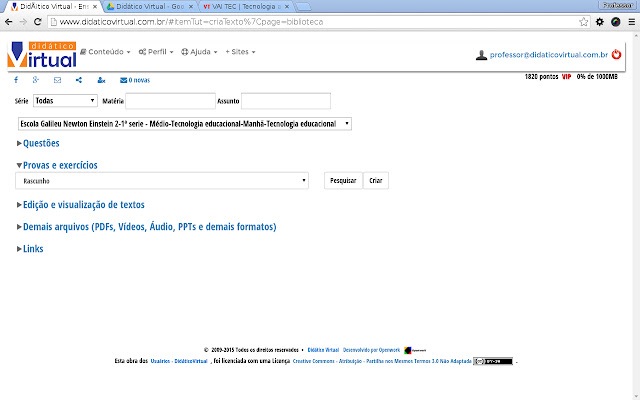
Task: Open the Perfil menu
Action: point(156,52)
